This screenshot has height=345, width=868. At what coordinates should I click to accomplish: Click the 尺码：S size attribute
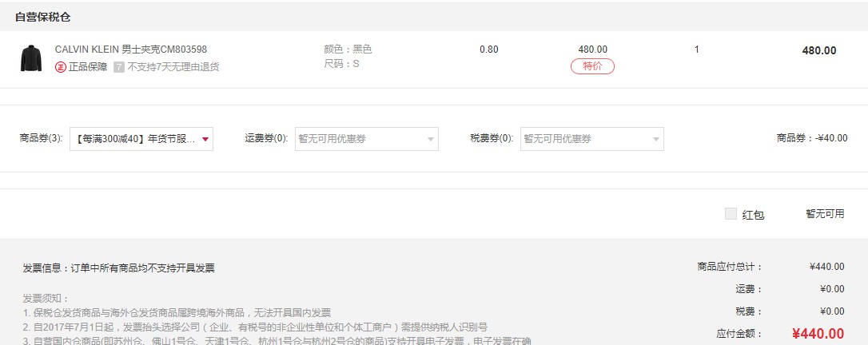(341, 64)
